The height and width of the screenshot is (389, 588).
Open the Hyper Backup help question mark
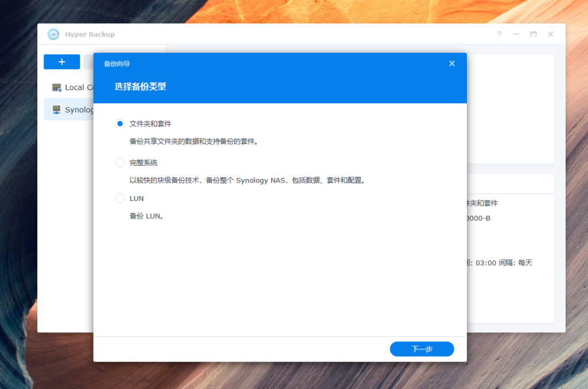pos(500,34)
